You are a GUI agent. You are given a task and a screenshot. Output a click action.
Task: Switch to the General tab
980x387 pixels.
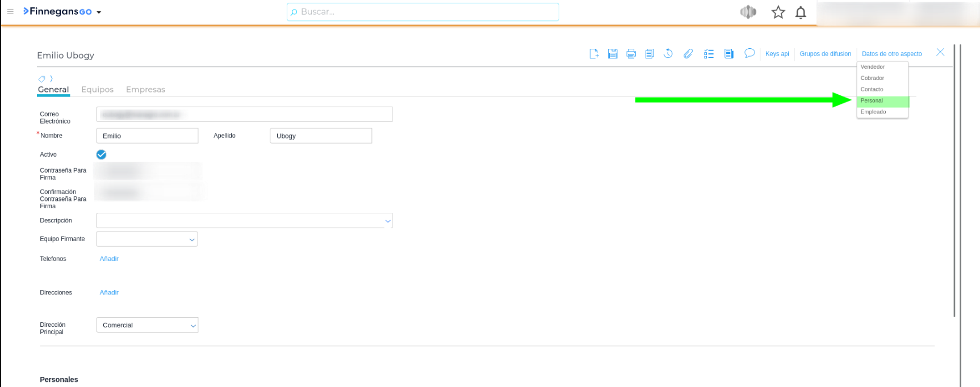pos(53,90)
